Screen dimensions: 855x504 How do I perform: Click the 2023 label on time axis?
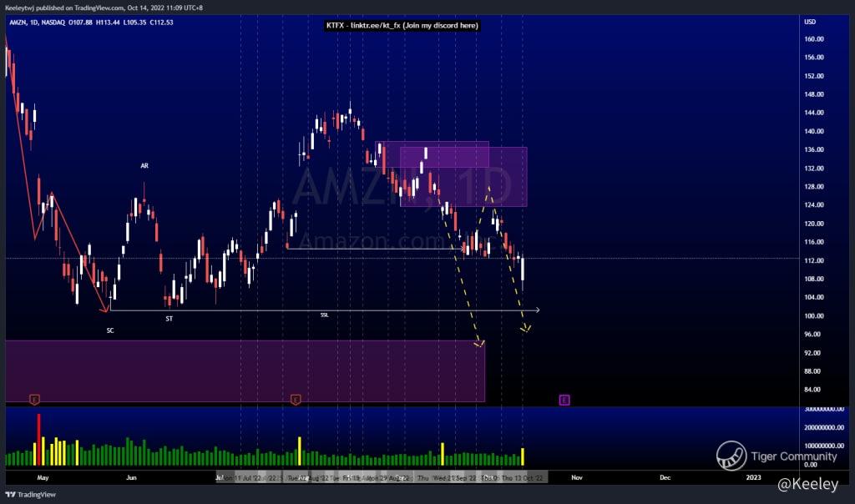coord(754,477)
